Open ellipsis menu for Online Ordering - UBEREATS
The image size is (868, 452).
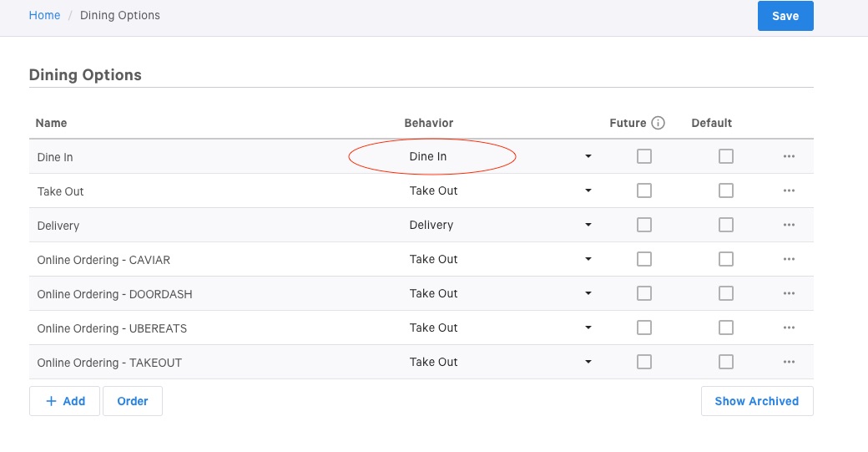click(789, 328)
